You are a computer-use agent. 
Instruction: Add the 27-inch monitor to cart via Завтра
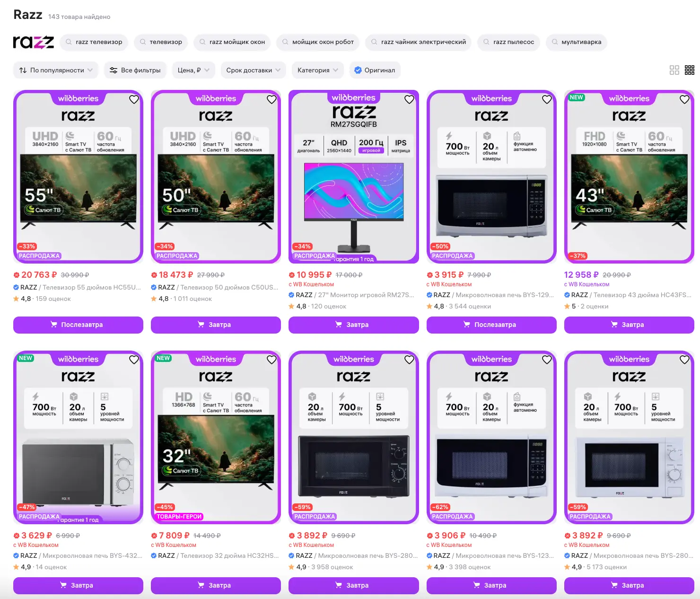coord(353,325)
